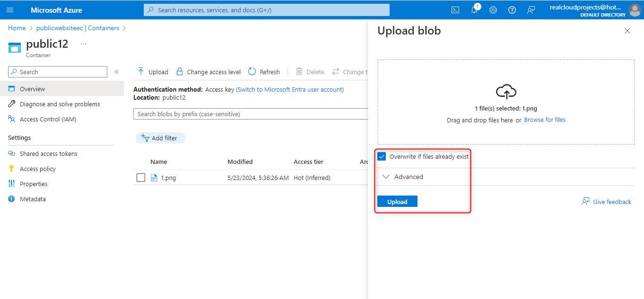The image size is (644, 299).
Task: Open the ellipsis menu next to public12
Action: (84, 44)
